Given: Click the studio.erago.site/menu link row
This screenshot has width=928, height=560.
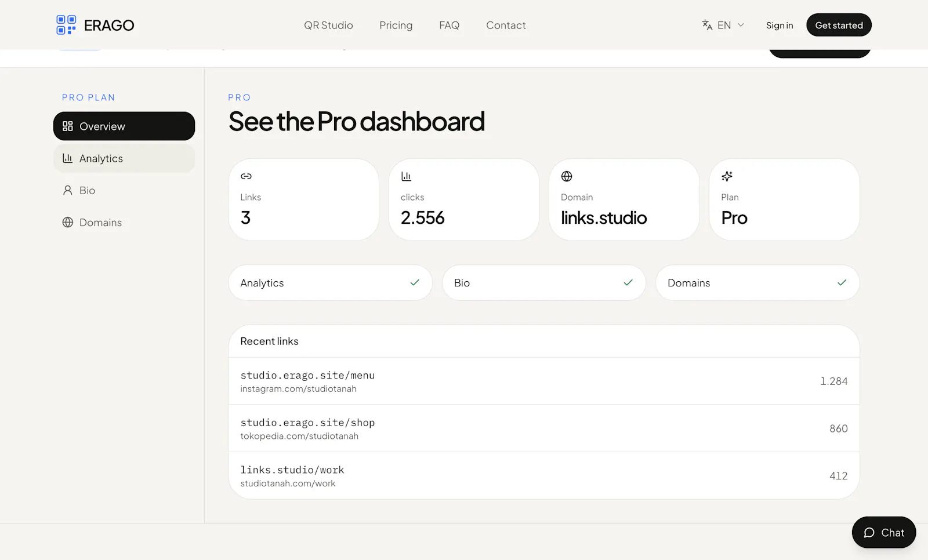Looking at the screenshot, I should pyautogui.click(x=544, y=381).
